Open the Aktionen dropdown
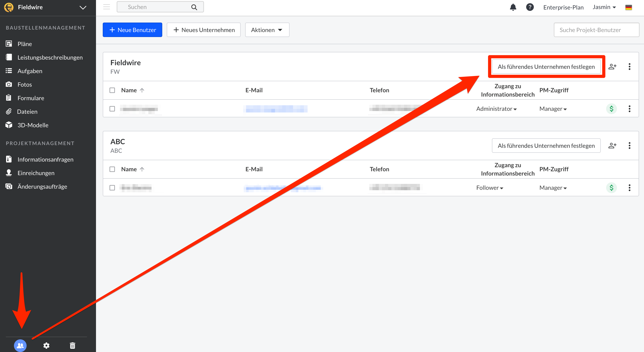The width and height of the screenshot is (644, 352). pyautogui.click(x=267, y=30)
